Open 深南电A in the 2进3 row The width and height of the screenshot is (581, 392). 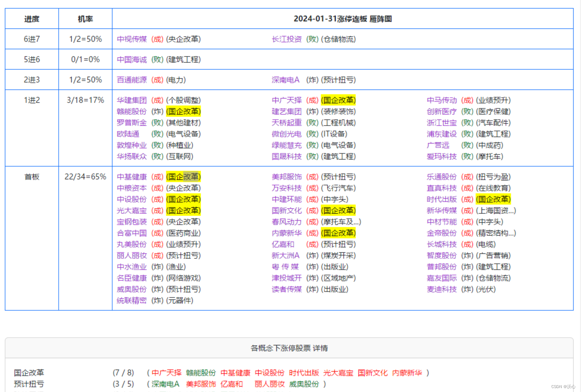[x=286, y=80]
